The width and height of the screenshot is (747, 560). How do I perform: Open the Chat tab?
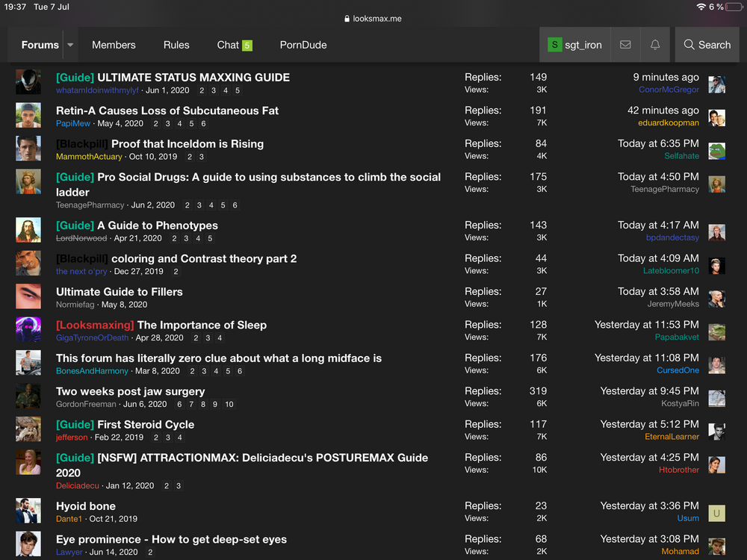(228, 45)
